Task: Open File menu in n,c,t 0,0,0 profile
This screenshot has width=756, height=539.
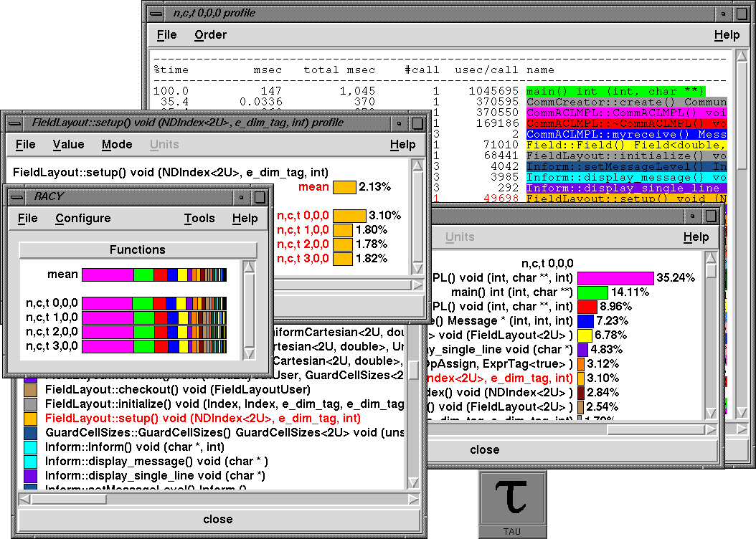Action: [167, 35]
